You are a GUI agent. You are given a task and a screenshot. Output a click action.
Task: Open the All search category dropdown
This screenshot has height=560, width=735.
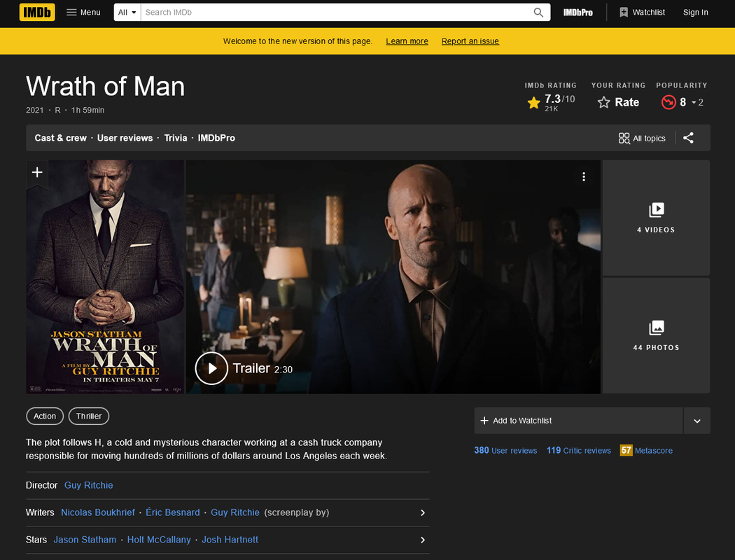[127, 12]
